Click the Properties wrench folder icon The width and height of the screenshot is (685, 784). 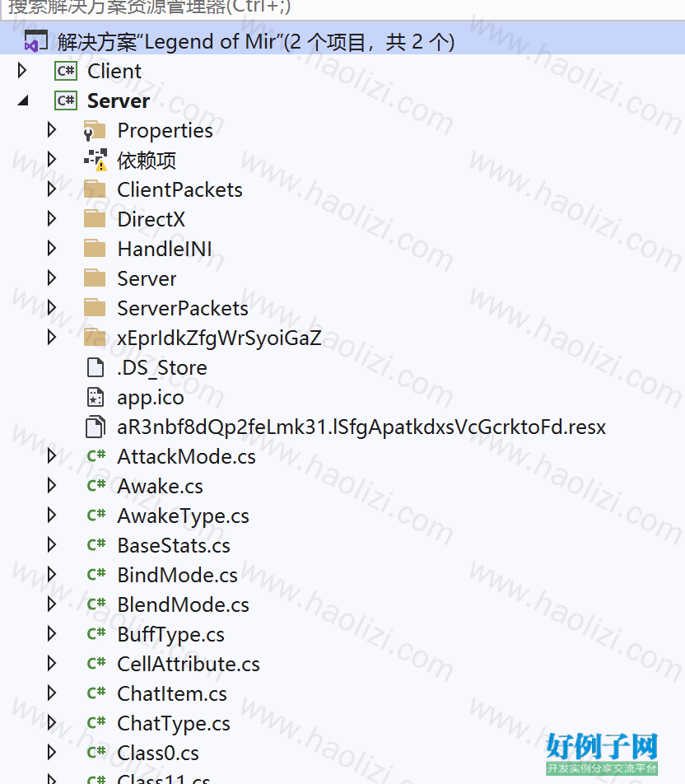click(x=95, y=130)
